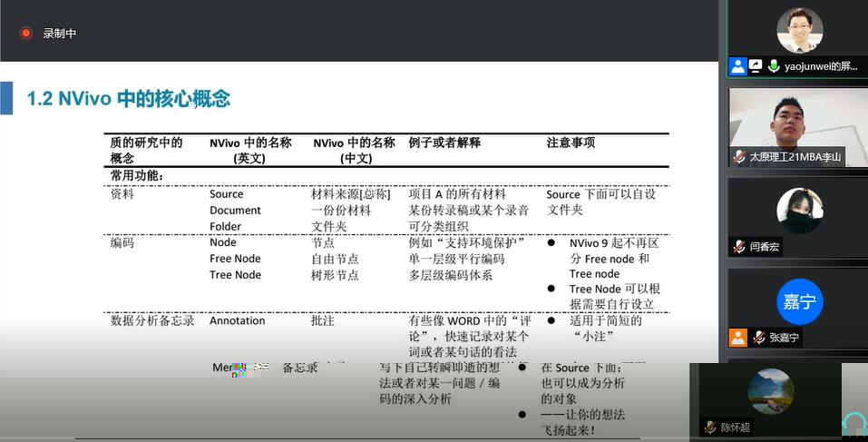Click the 树形节点 cell
The image size is (868, 442).
pyautogui.click(x=335, y=275)
